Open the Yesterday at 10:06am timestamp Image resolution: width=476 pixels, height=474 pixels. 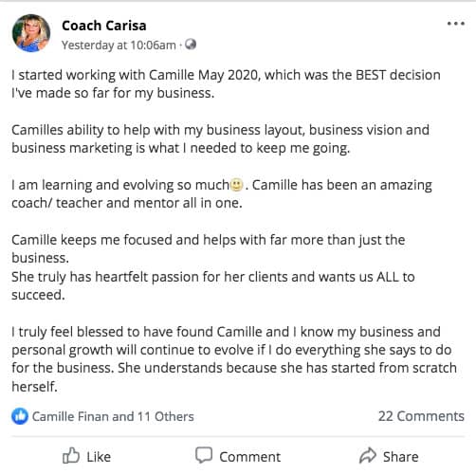click(119, 46)
